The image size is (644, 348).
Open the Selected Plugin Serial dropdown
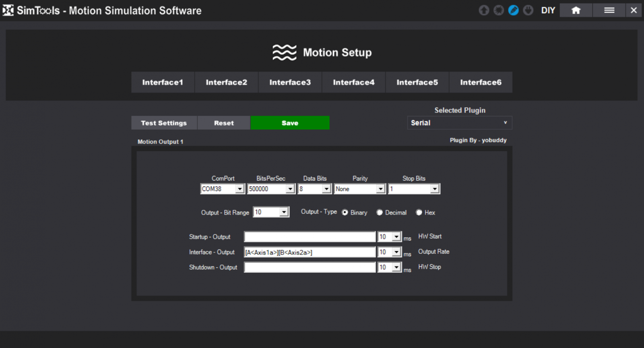click(460, 123)
